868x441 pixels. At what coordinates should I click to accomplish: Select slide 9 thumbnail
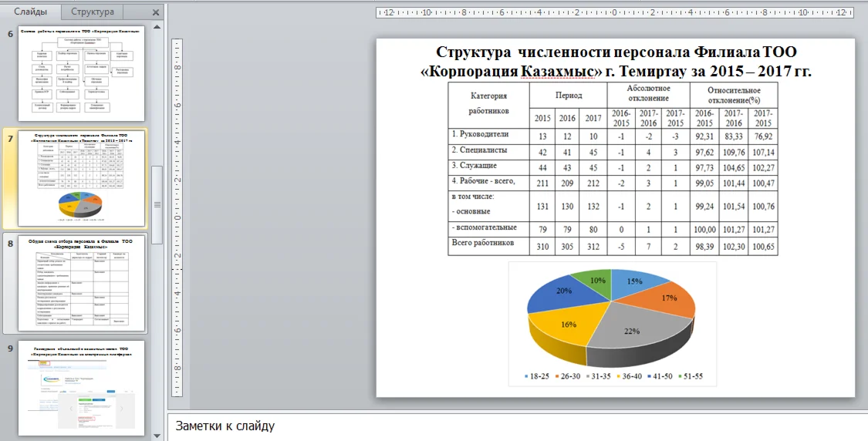[x=81, y=388]
